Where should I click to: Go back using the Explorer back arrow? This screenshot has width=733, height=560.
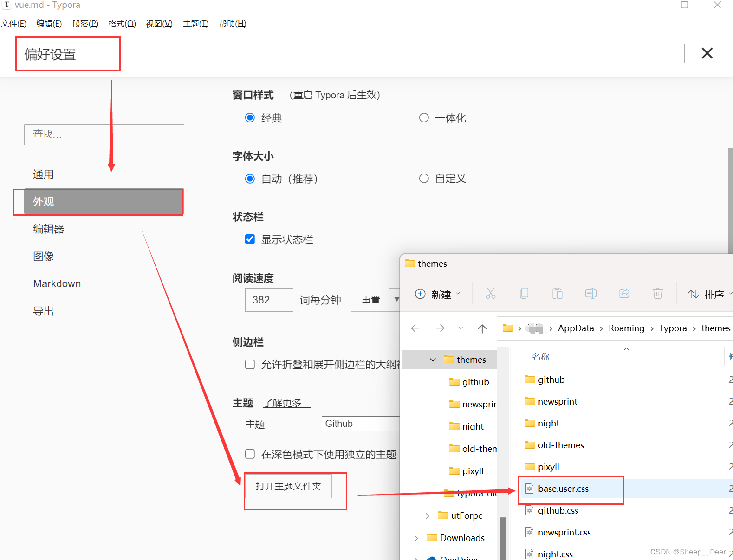(x=415, y=328)
